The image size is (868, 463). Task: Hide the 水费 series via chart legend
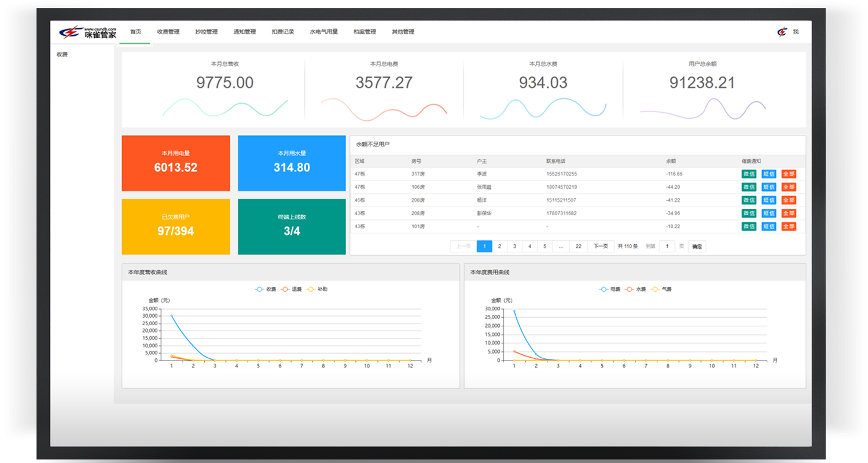(635, 289)
